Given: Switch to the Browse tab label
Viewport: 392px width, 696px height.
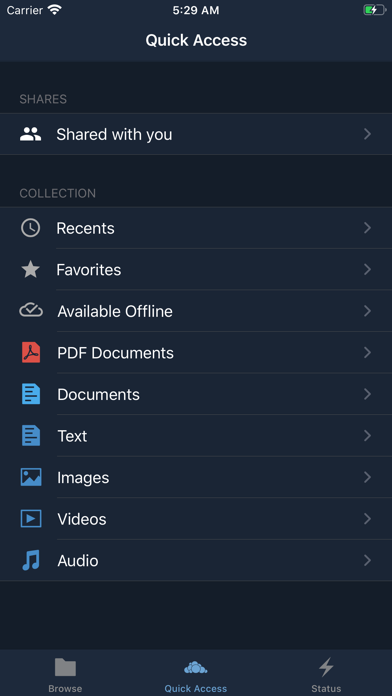Looking at the screenshot, I should click(x=65, y=689).
